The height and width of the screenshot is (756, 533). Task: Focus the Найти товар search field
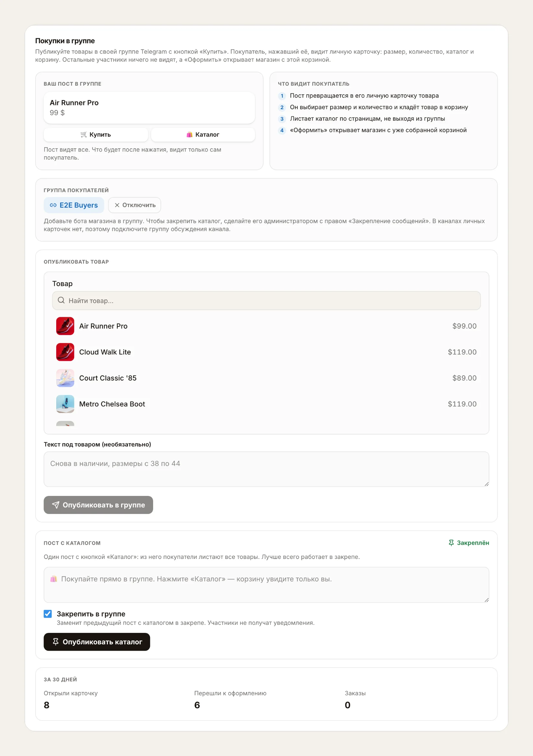266,300
